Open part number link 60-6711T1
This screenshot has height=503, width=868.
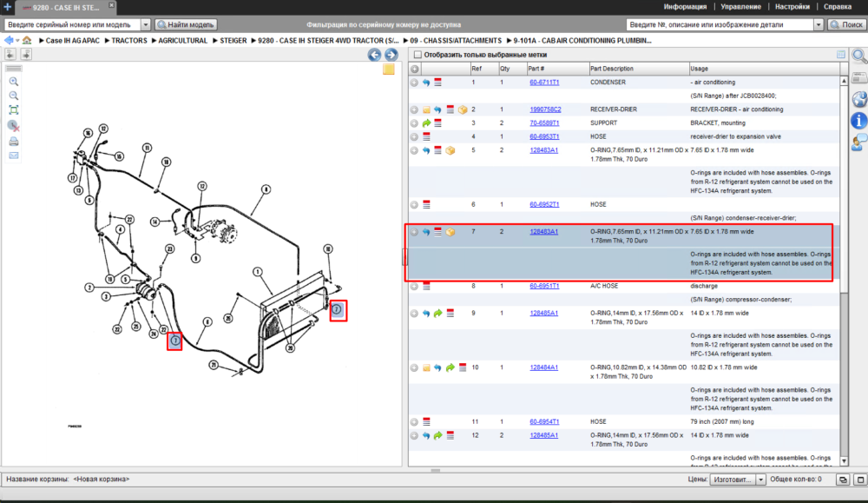pyautogui.click(x=544, y=83)
